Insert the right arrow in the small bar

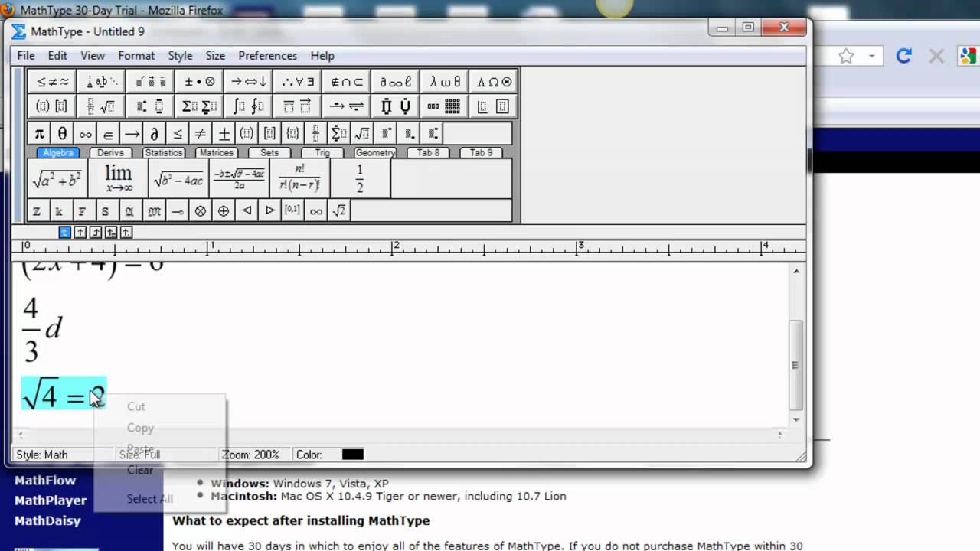point(132,133)
